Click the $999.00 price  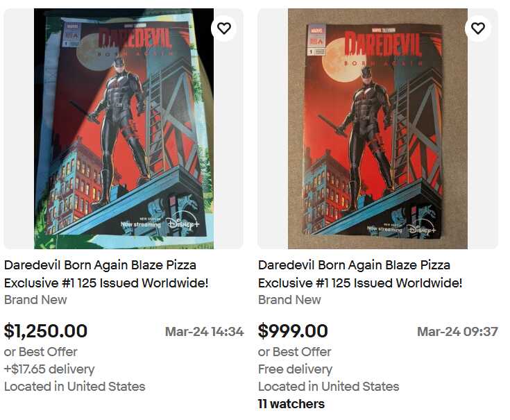coord(293,331)
